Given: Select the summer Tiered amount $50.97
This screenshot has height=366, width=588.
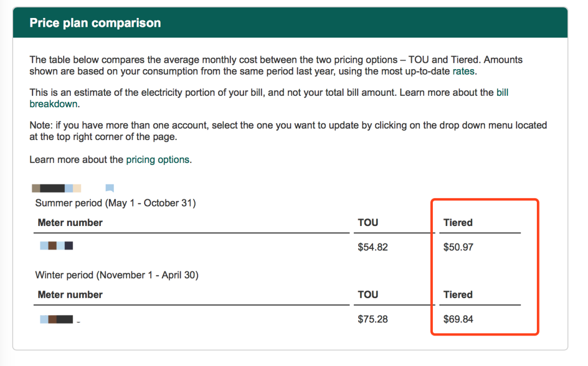Looking at the screenshot, I should (458, 247).
